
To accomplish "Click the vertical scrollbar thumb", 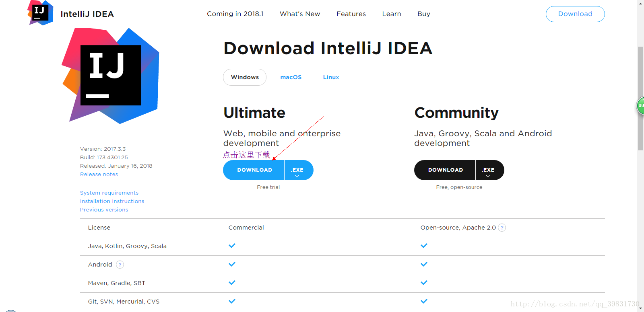I will coord(641,99).
